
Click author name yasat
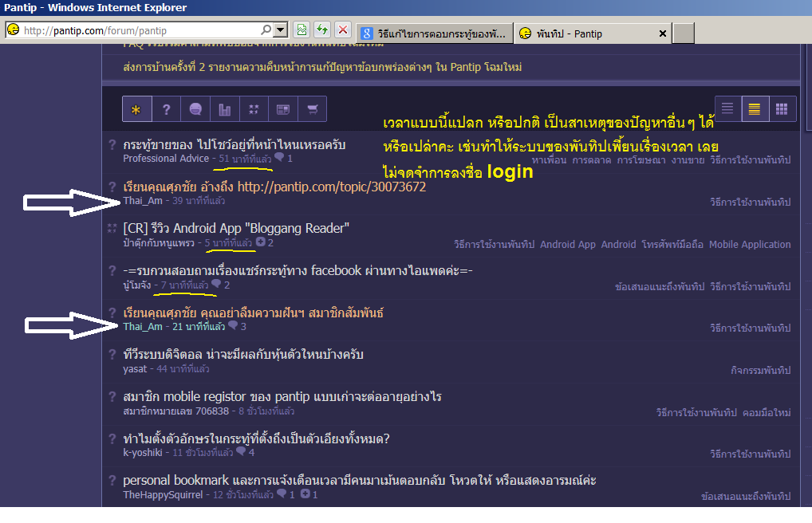[x=135, y=369]
